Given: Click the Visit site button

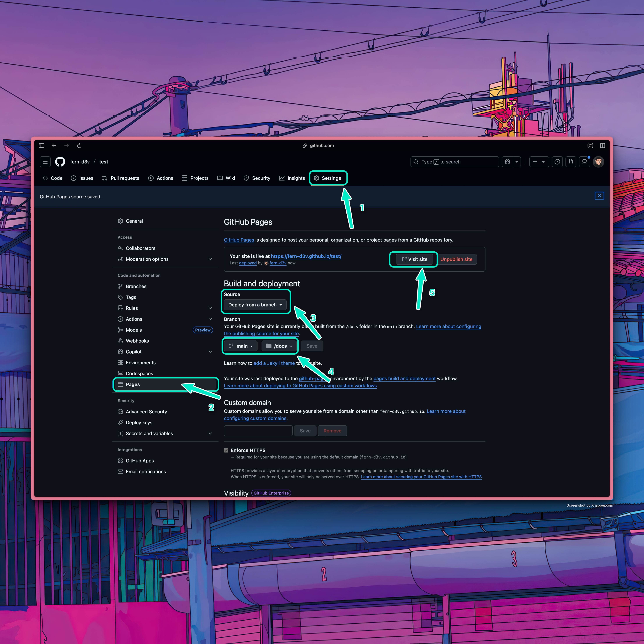Looking at the screenshot, I should tap(414, 259).
